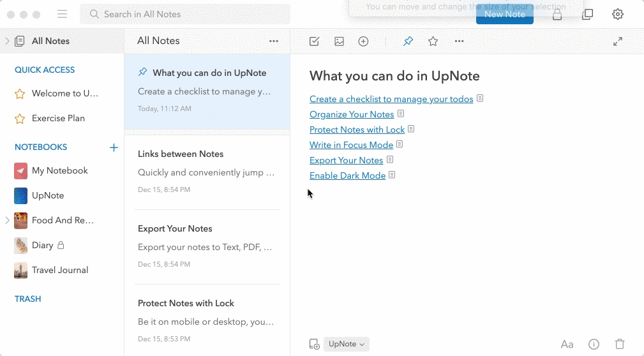Viewport: 644px width, 356px height.
Task: Expand the All Notes sidebar chevron
Action: click(x=7, y=41)
